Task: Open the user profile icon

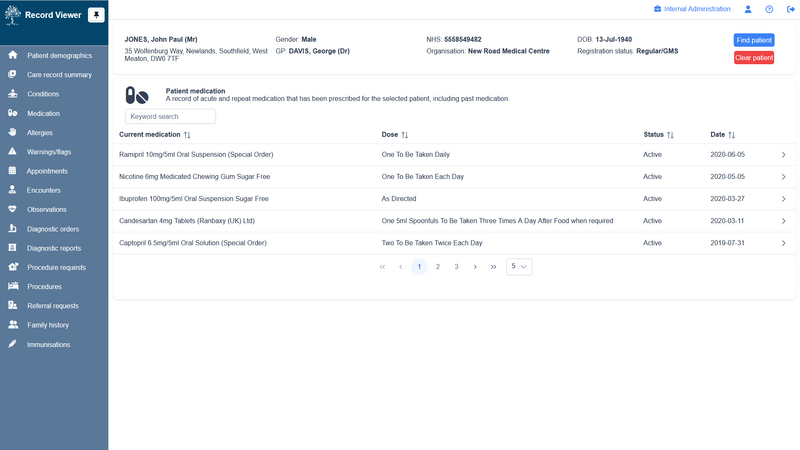Action: pos(748,9)
